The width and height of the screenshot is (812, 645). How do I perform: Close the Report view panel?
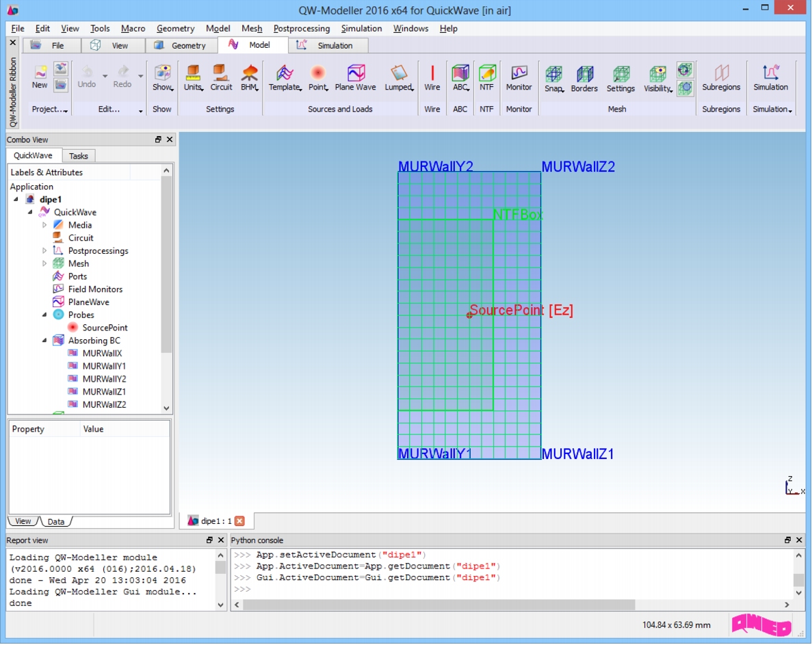tap(221, 540)
